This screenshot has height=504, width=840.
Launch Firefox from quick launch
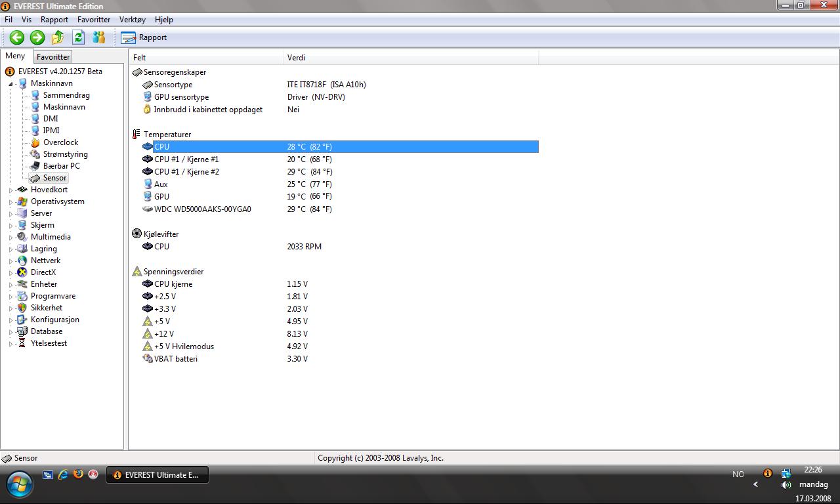click(x=78, y=474)
